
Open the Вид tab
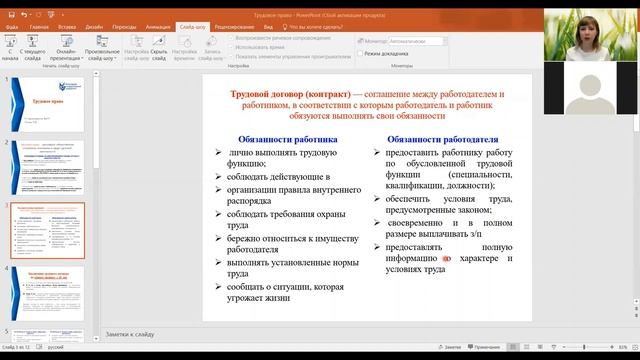pyautogui.click(x=268, y=27)
